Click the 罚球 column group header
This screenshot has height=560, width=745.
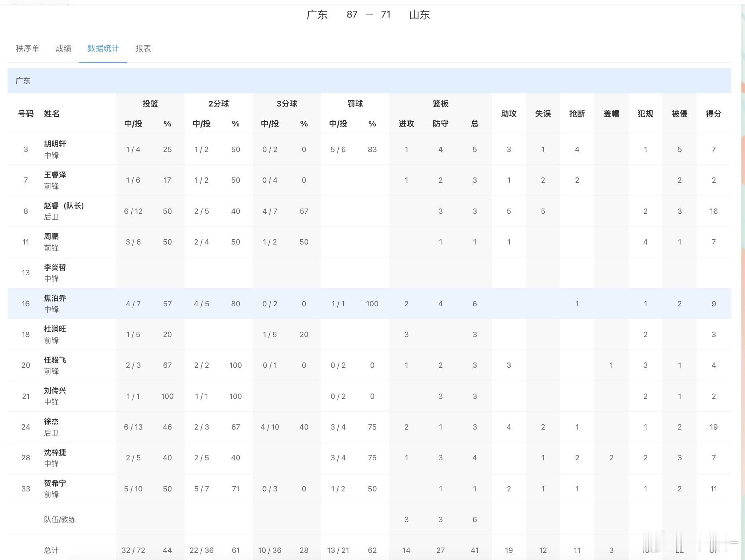pyautogui.click(x=355, y=104)
